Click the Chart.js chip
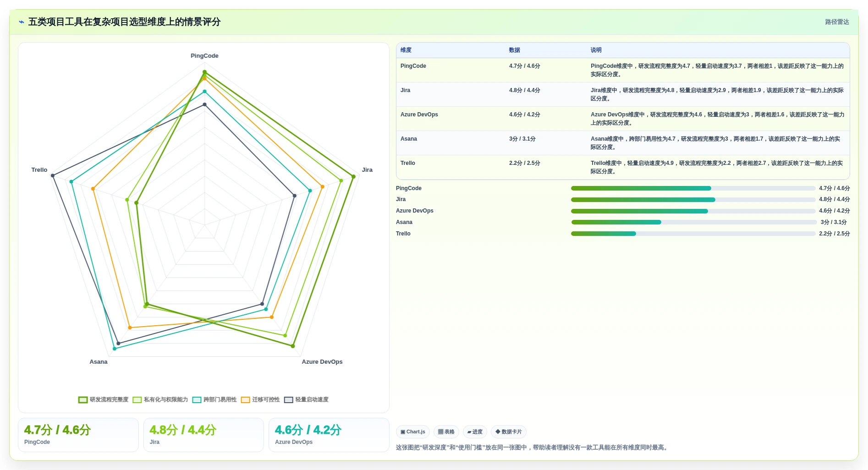 413,432
